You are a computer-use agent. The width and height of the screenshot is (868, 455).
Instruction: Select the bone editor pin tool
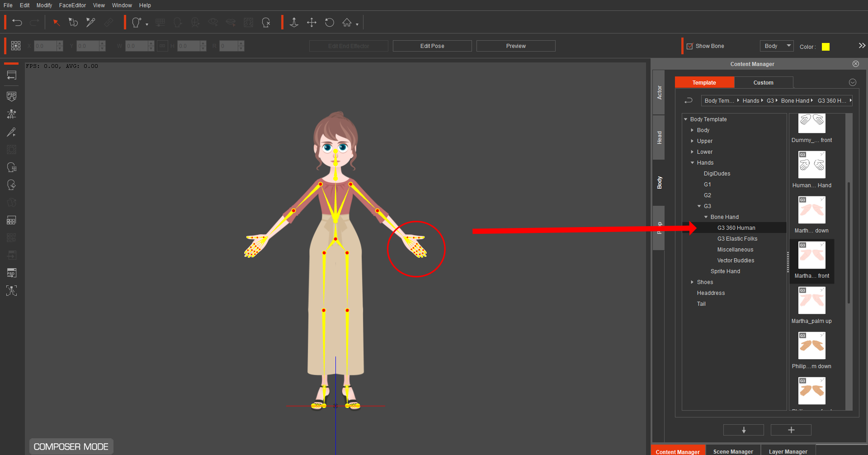91,22
